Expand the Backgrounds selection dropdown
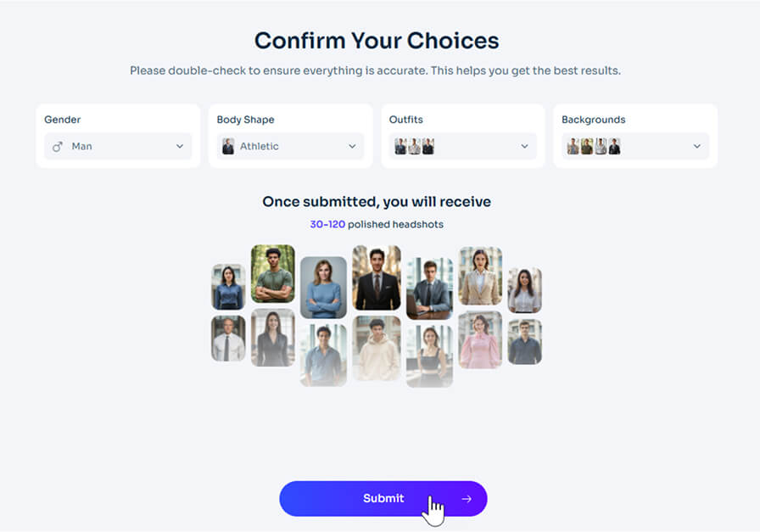 point(697,146)
